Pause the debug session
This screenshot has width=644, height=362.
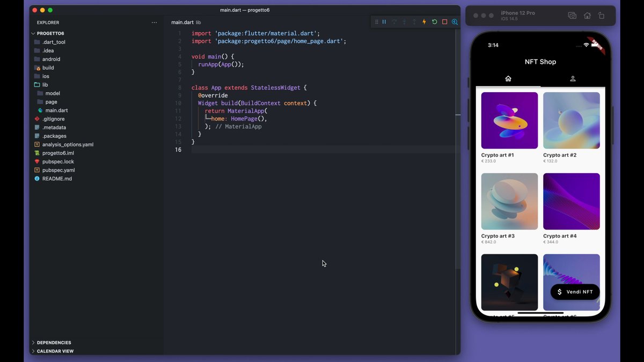tap(384, 22)
